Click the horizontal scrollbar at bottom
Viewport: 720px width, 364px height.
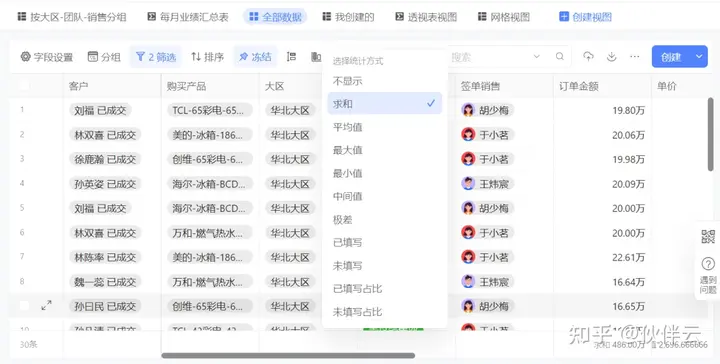coord(288,355)
